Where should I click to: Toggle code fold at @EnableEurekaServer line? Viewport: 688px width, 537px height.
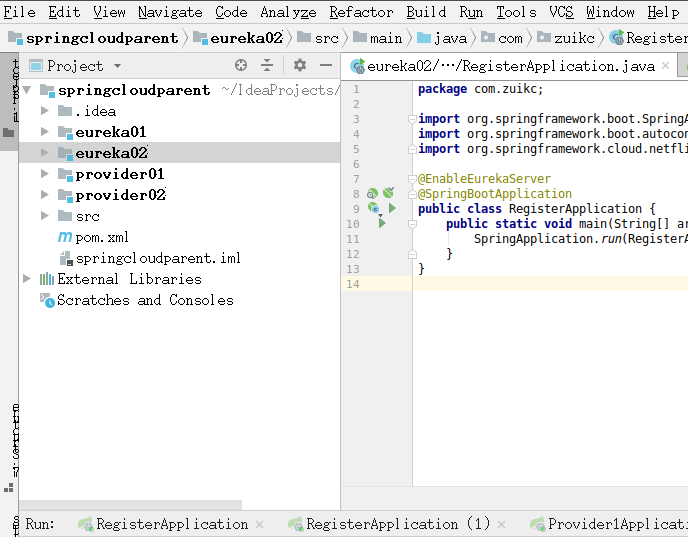412,179
